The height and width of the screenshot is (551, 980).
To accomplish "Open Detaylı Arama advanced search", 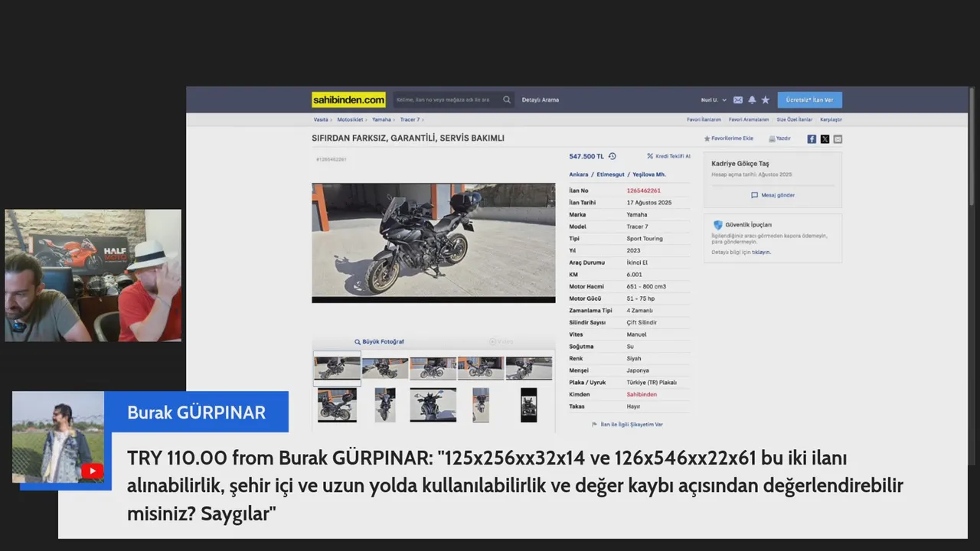I will (541, 99).
